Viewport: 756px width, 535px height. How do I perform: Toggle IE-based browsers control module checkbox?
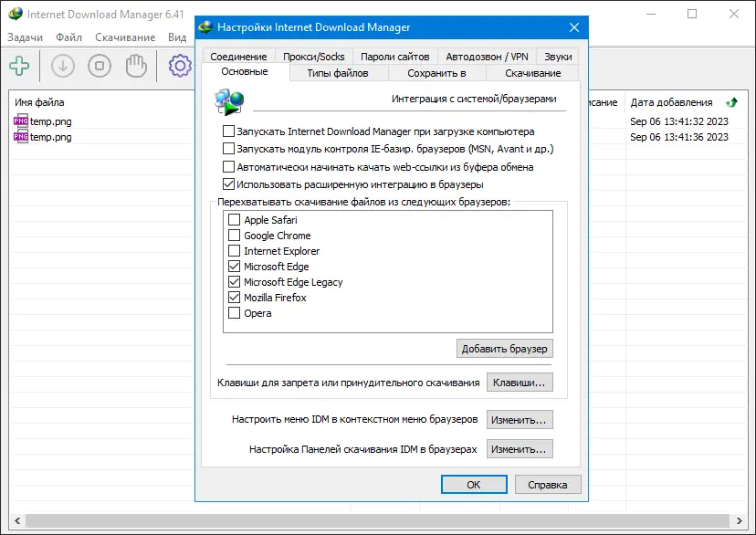click(228, 149)
